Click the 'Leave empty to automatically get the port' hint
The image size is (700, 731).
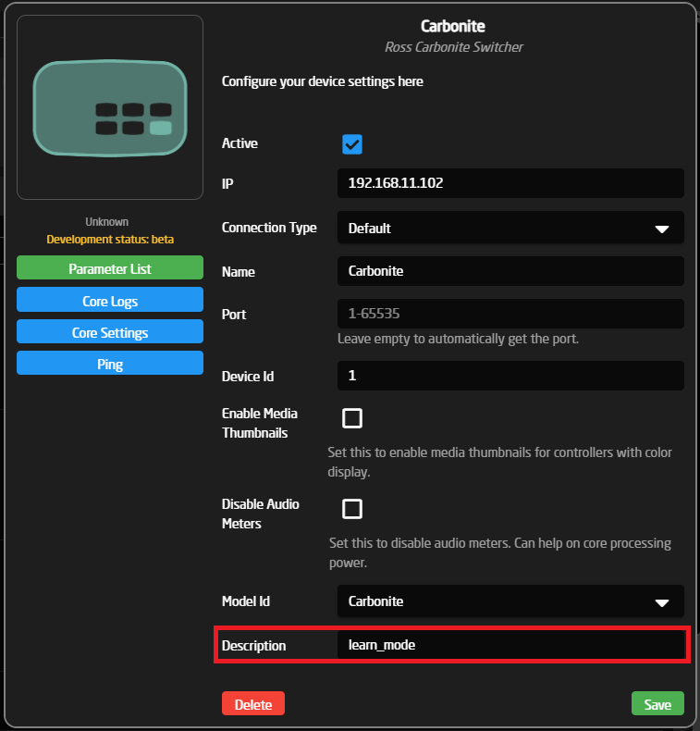(458, 339)
